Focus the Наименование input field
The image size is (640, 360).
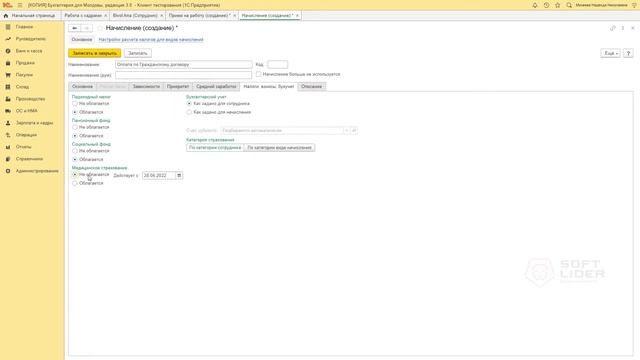(x=184, y=64)
